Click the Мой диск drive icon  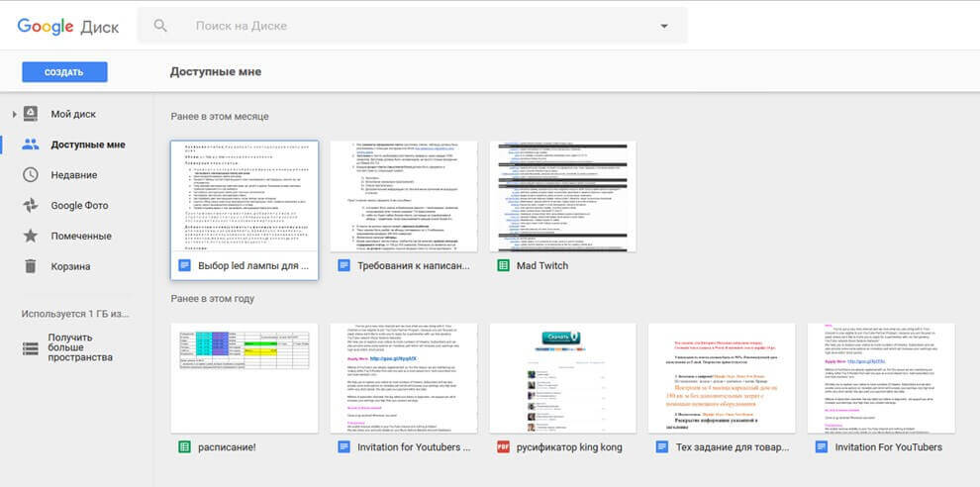click(31, 114)
